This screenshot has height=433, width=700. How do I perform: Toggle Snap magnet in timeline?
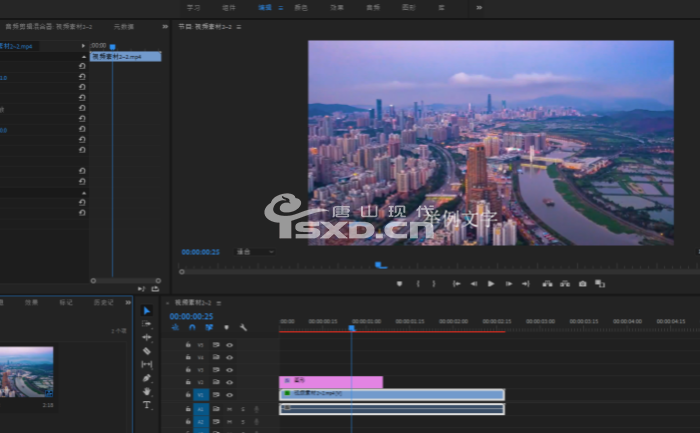(x=192, y=327)
